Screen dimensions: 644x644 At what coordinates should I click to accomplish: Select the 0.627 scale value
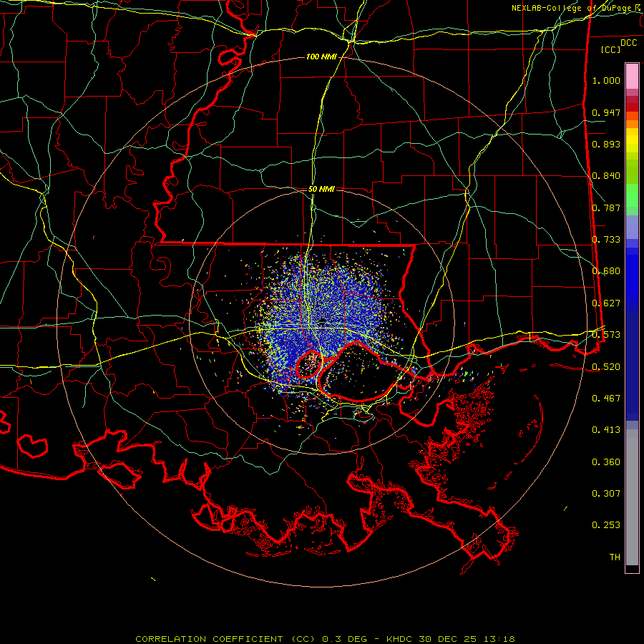point(606,303)
